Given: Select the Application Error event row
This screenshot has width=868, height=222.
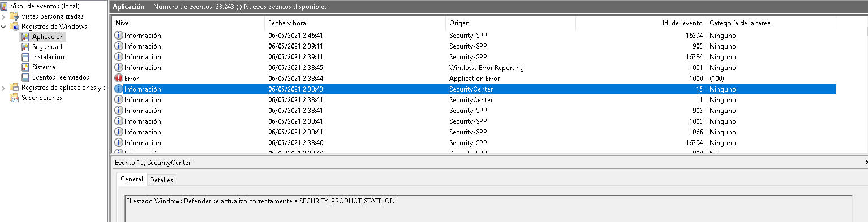Looking at the screenshot, I should (x=474, y=79).
